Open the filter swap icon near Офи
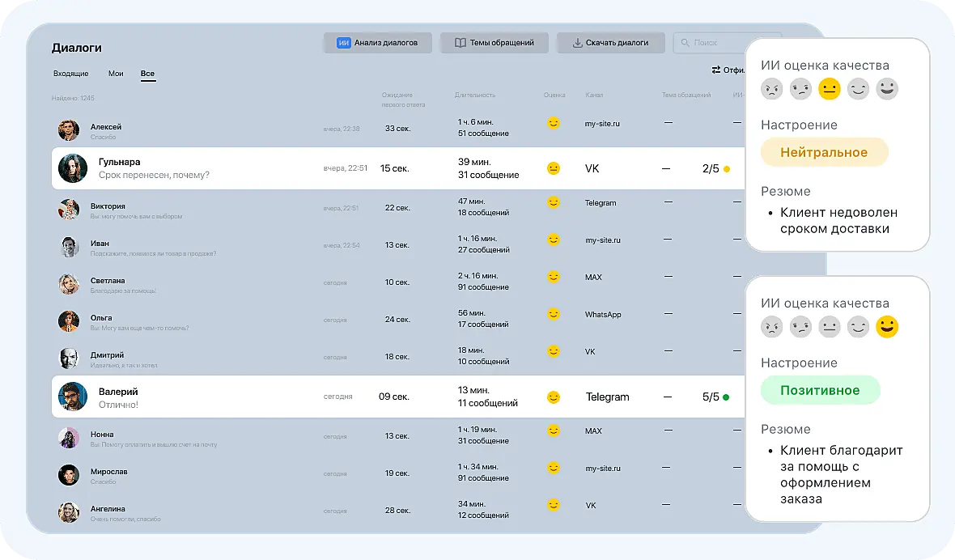955x560 pixels. click(715, 70)
